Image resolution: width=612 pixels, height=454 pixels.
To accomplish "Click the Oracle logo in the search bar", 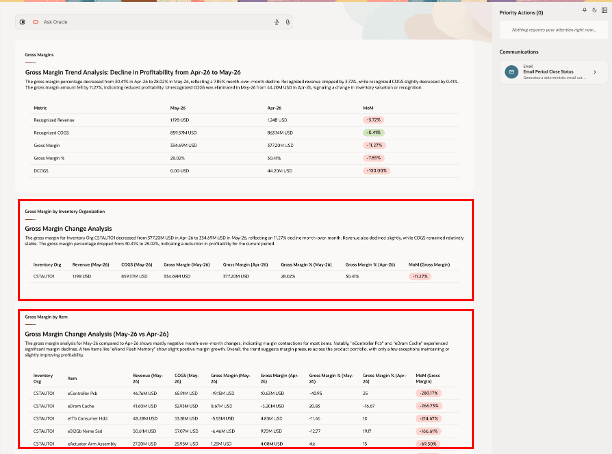I will coord(36,22).
